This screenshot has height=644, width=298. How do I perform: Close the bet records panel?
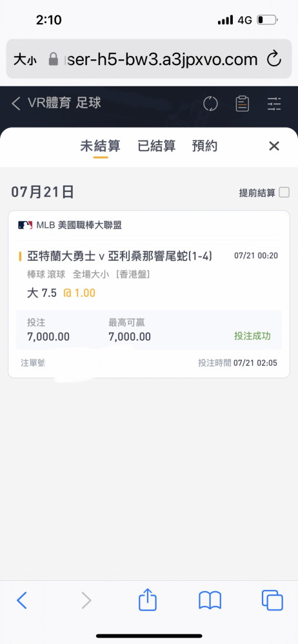274,146
